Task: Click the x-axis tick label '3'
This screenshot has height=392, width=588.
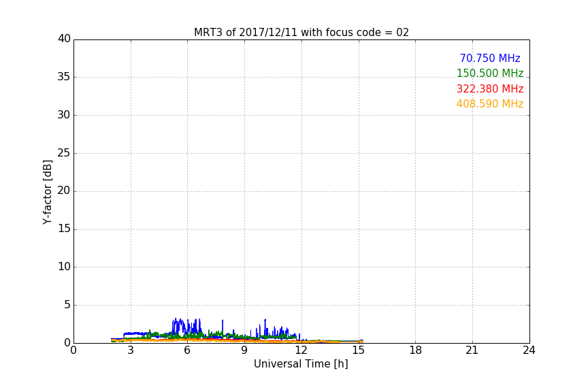Action: pyautogui.click(x=131, y=350)
